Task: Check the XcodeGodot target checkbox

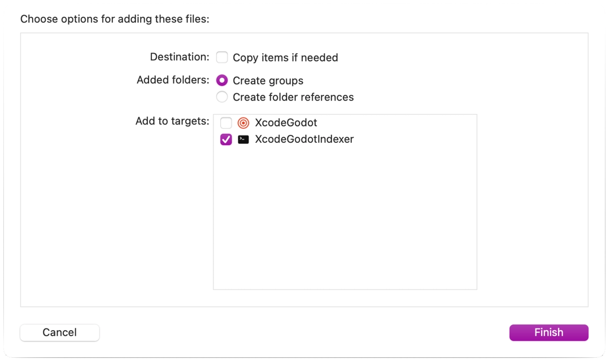Action: click(x=226, y=122)
